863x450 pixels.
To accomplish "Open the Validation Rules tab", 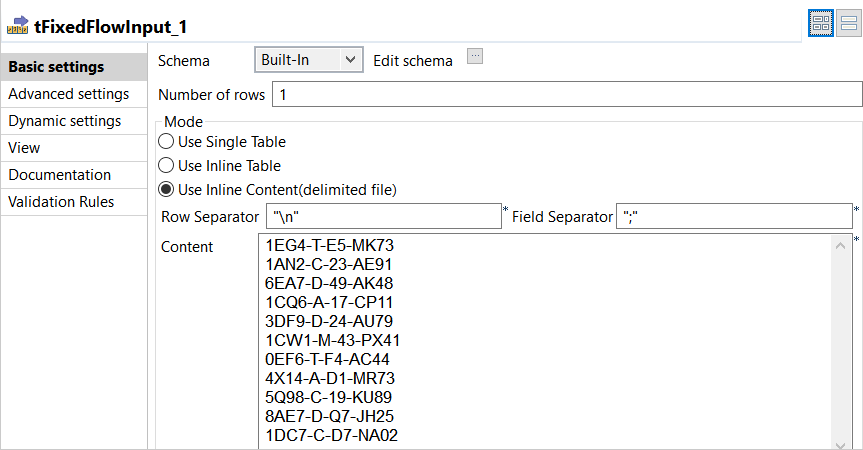I will pos(61,202).
